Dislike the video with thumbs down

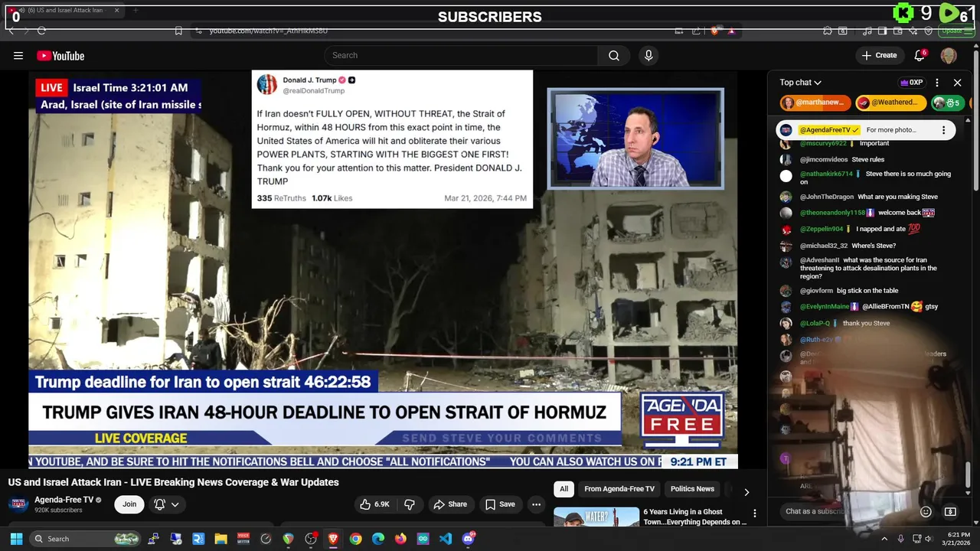coord(410,504)
